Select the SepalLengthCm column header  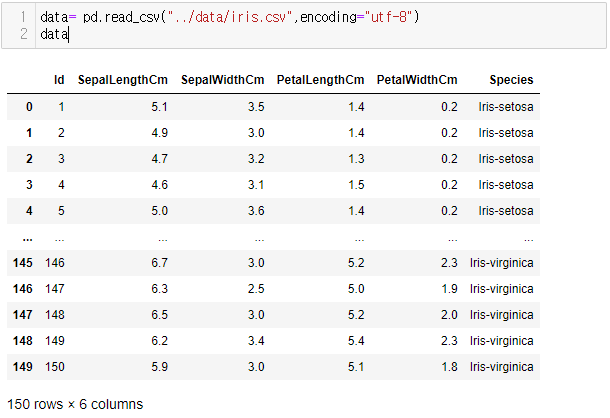123,80
